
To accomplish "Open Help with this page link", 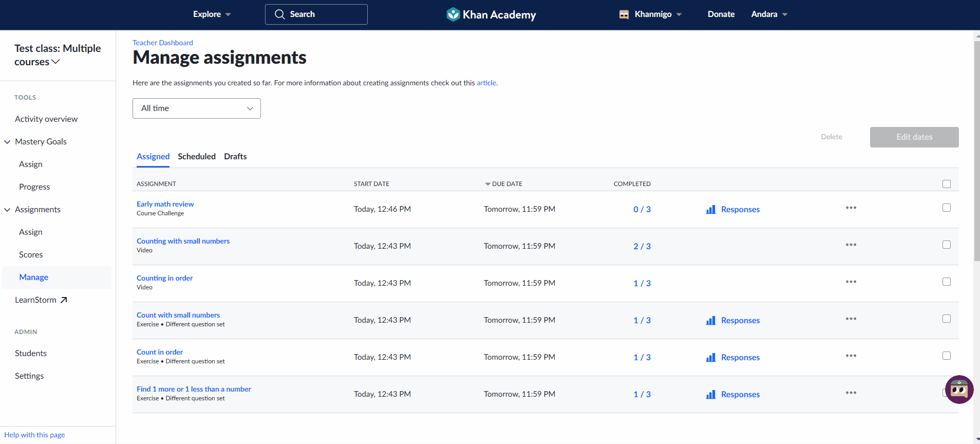I will coord(35,435).
